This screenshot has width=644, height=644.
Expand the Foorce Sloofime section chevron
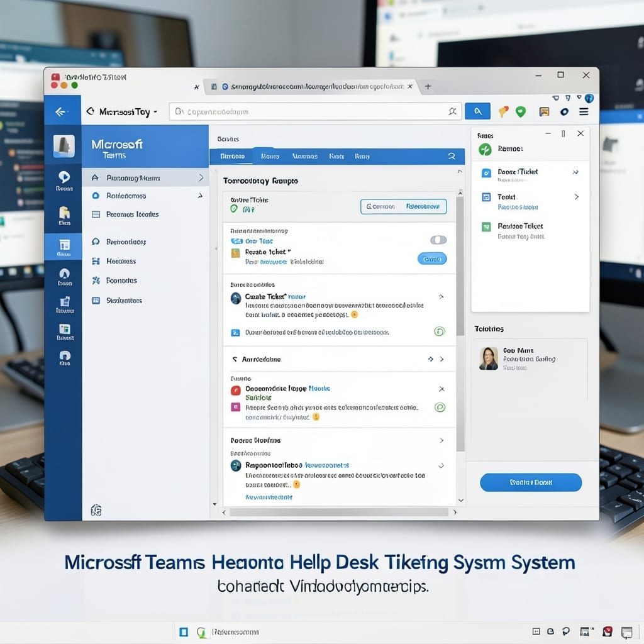[441, 440]
